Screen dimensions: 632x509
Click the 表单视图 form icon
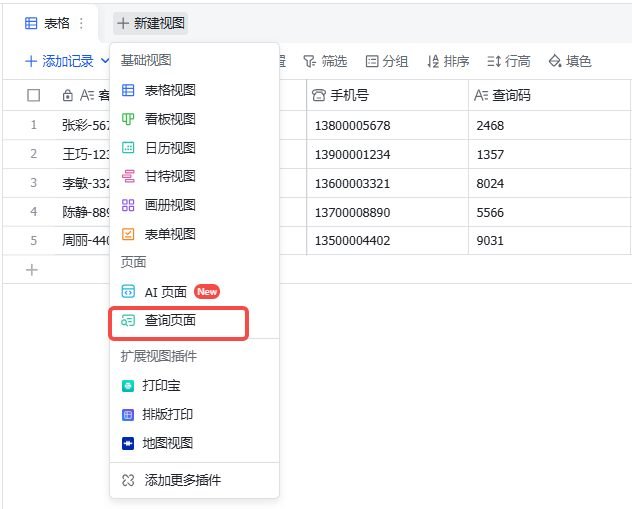128,234
